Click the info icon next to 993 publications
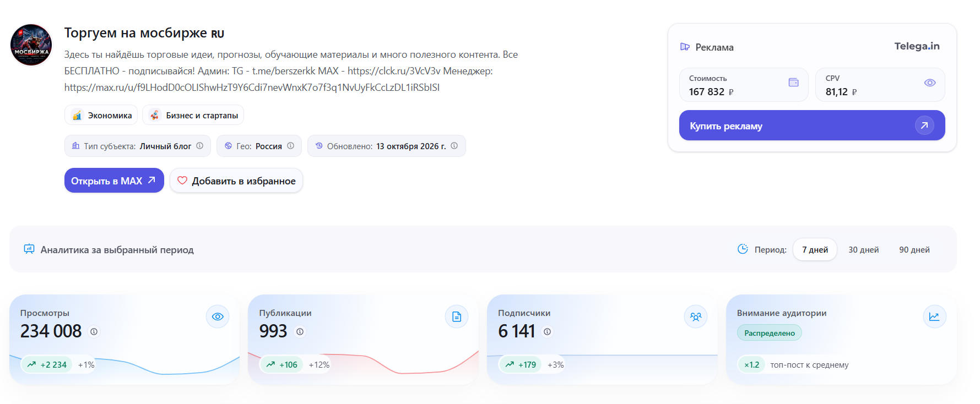The height and width of the screenshot is (404, 980). (x=300, y=332)
